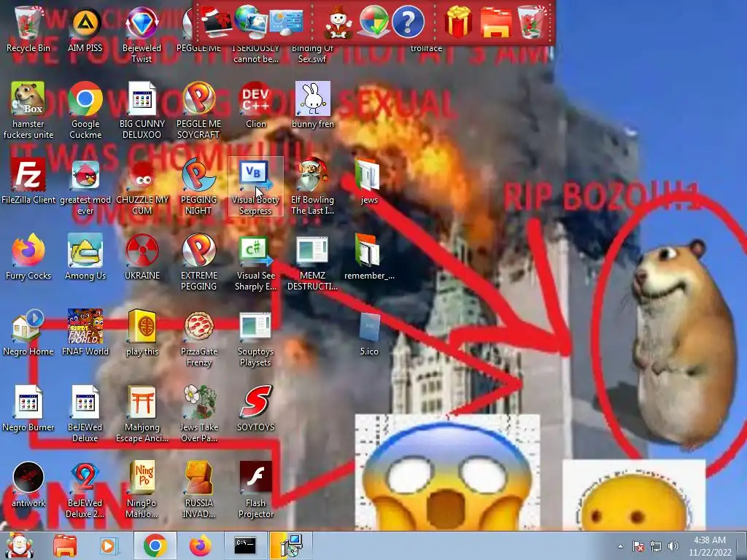Open the play this mahjong tile icon
The image size is (747, 560).
pyautogui.click(x=142, y=332)
